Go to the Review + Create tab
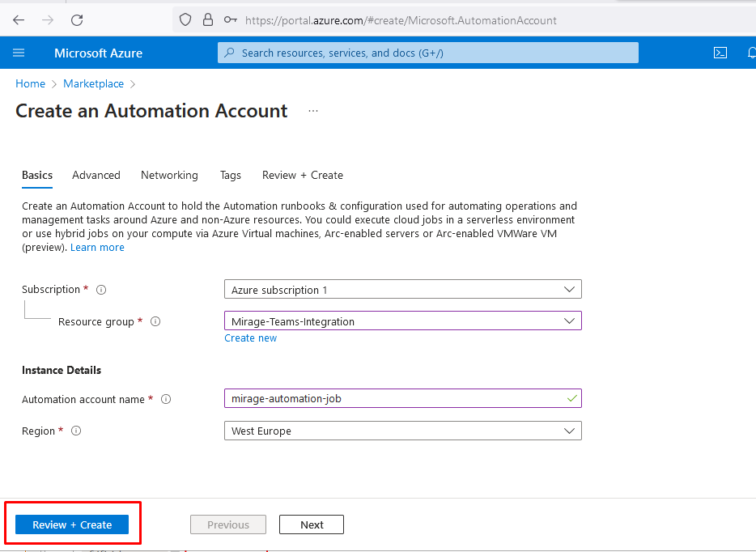756x552 pixels. point(303,175)
